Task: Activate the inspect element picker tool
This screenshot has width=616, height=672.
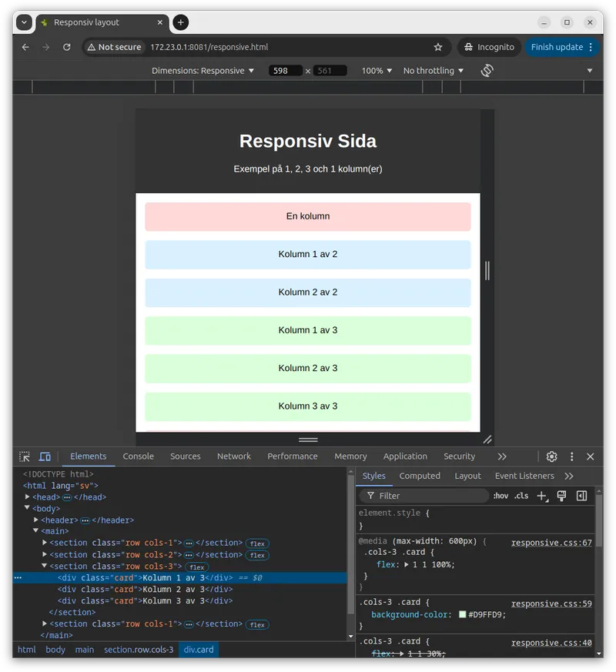Action: click(25, 456)
